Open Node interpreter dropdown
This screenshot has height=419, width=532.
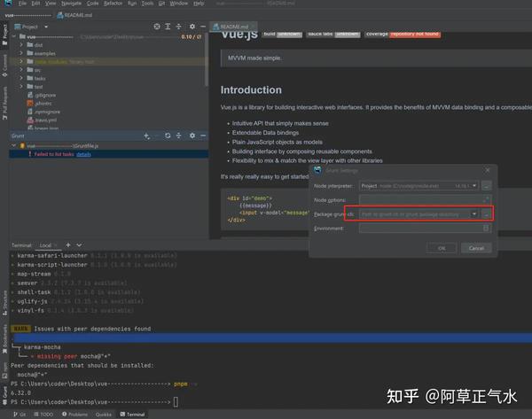pyautogui.click(x=474, y=185)
